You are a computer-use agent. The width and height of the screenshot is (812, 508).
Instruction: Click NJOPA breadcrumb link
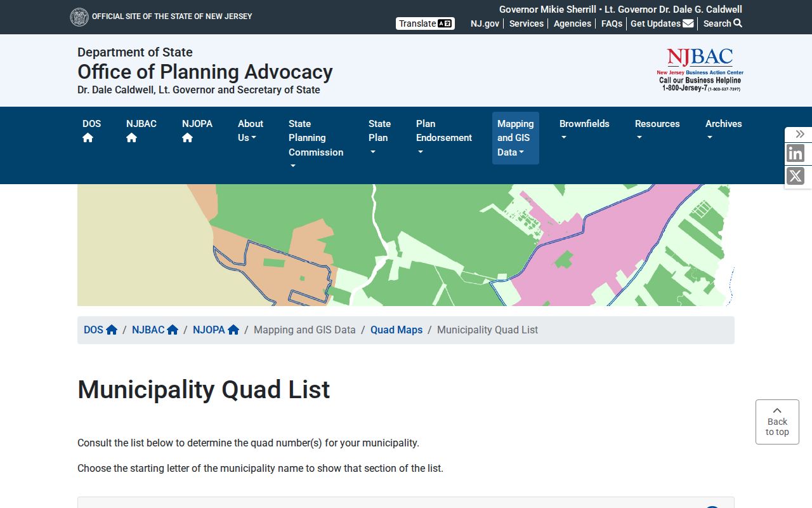pos(216,330)
